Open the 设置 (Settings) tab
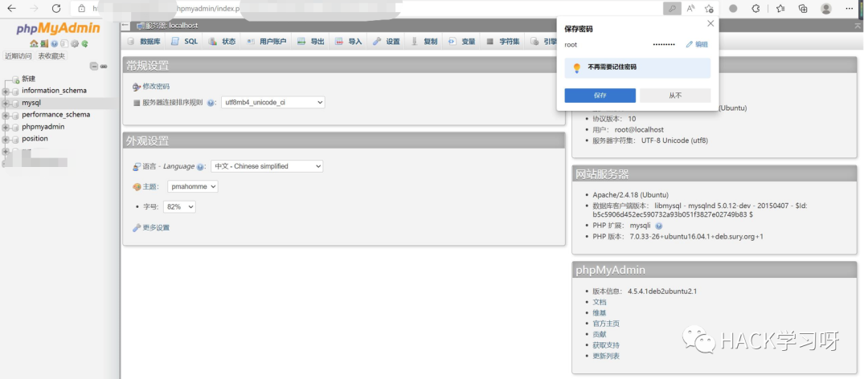The image size is (868, 379). point(386,42)
